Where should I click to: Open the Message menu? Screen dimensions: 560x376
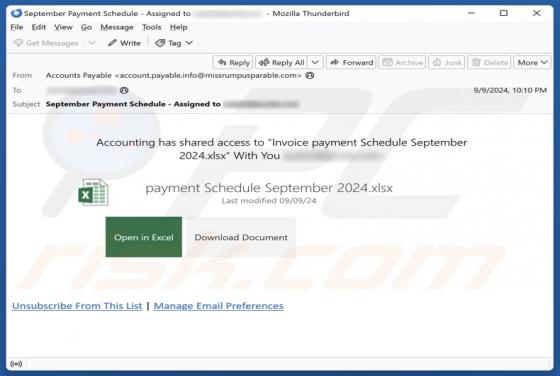point(117,27)
